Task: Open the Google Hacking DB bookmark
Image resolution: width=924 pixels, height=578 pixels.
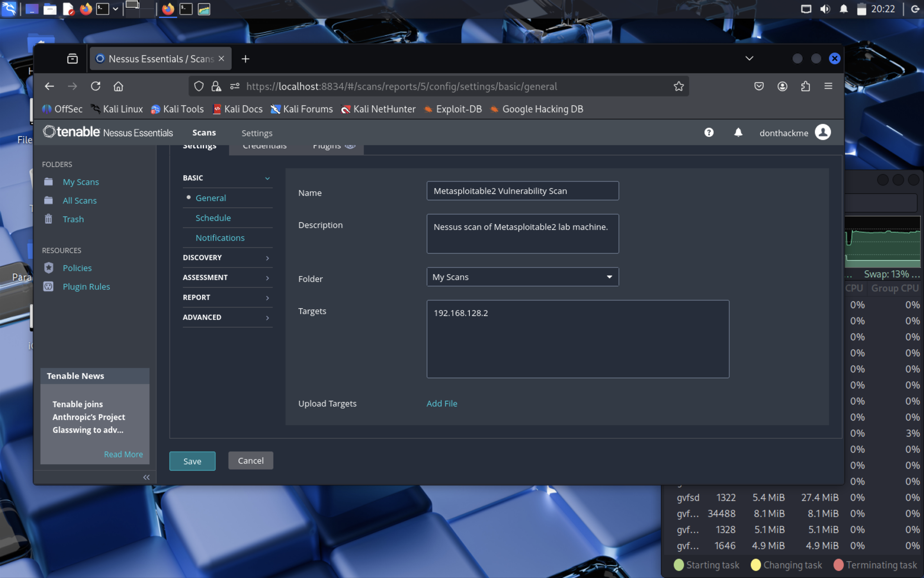Action: [x=537, y=109]
